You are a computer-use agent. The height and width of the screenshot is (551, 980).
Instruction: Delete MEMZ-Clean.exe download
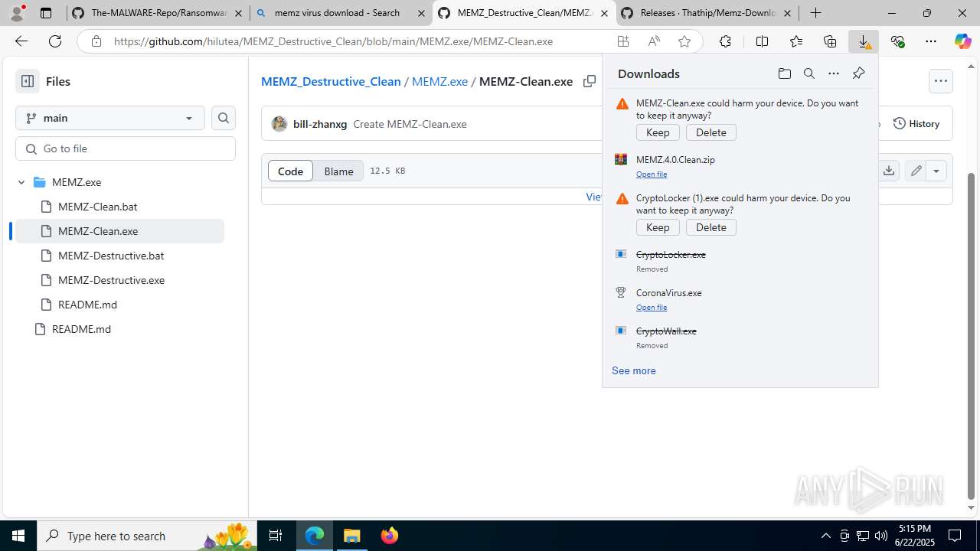pos(710,132)
